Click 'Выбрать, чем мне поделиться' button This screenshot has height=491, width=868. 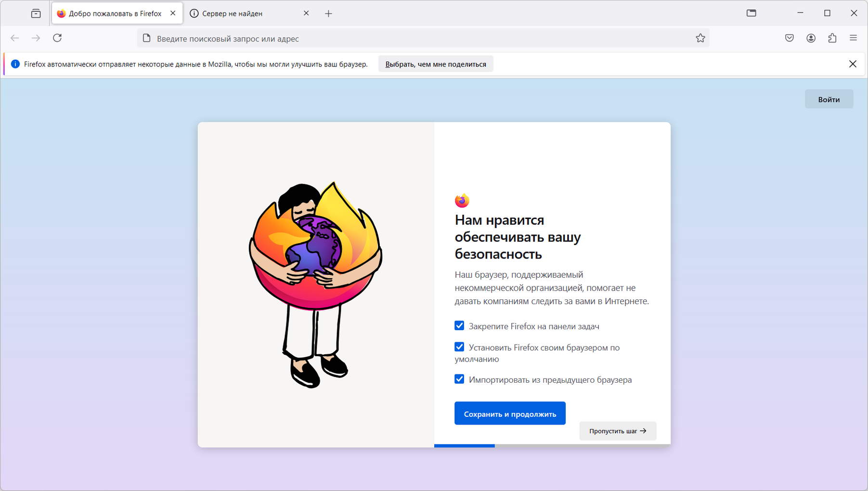coord(436,64)
